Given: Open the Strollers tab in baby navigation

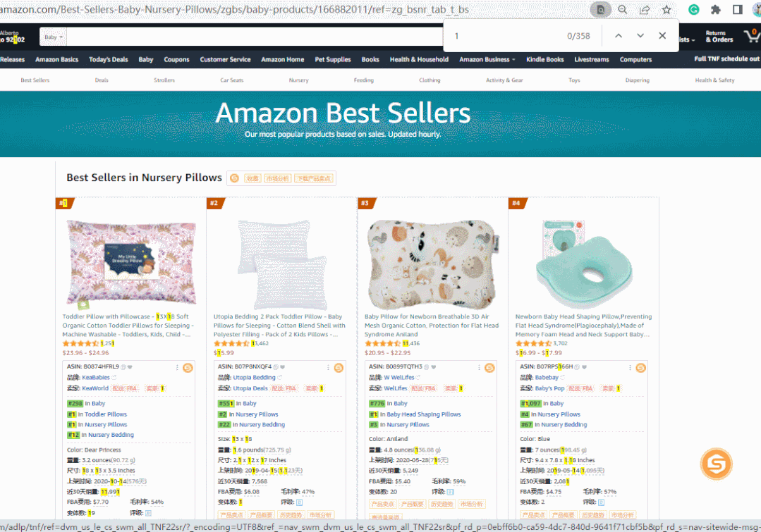Looking at the screenshot, I should (164, 80).
